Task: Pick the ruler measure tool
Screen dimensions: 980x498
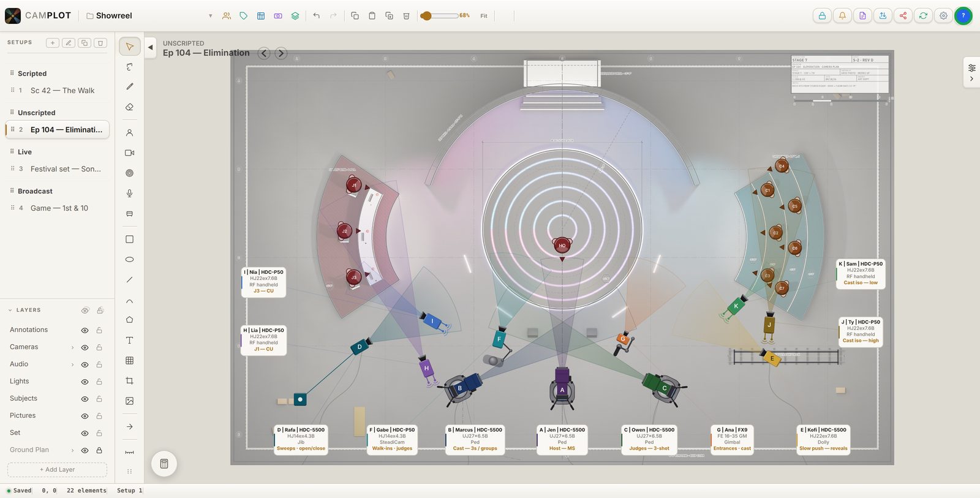Action: (x=129, y=453)
